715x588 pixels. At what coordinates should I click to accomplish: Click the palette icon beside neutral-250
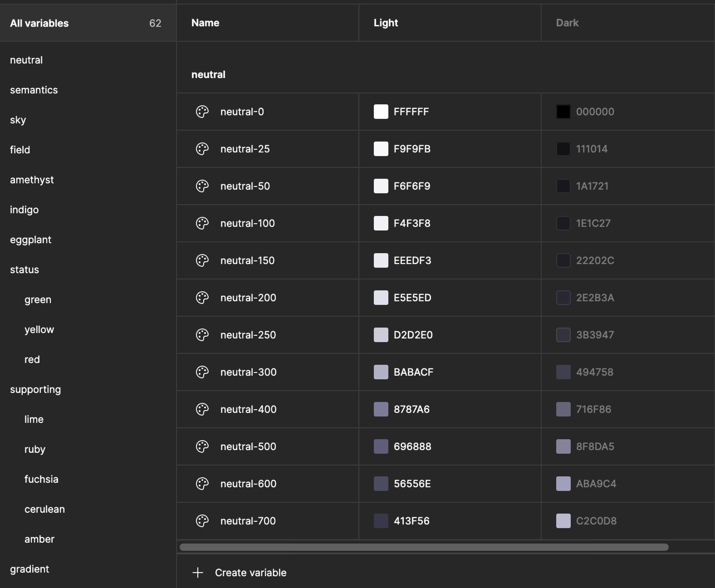click(202, 335)
